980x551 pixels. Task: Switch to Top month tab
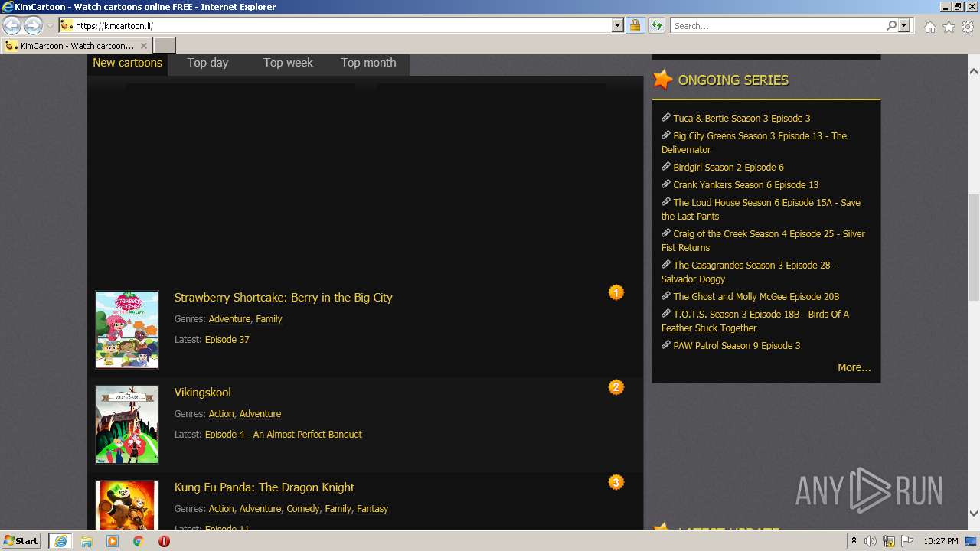point(368,63)
